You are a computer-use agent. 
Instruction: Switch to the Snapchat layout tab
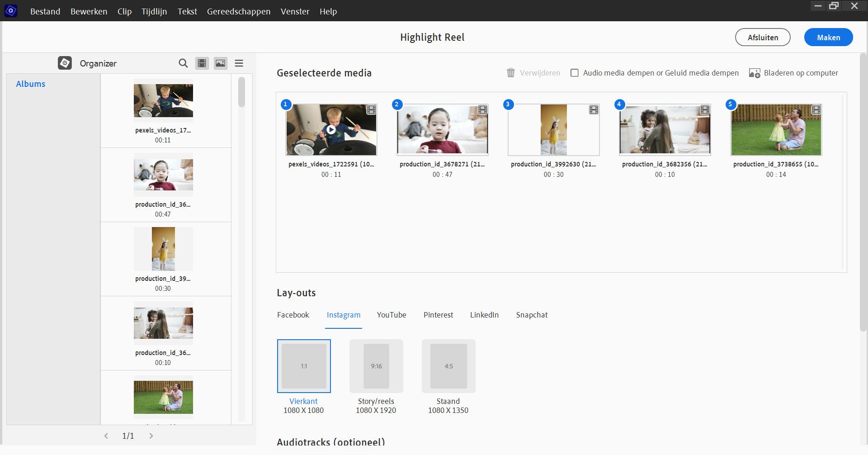point(532,315)
